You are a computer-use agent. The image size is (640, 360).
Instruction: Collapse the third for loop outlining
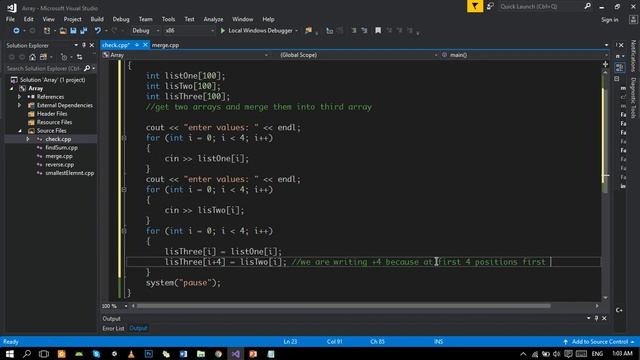[124, 231]
